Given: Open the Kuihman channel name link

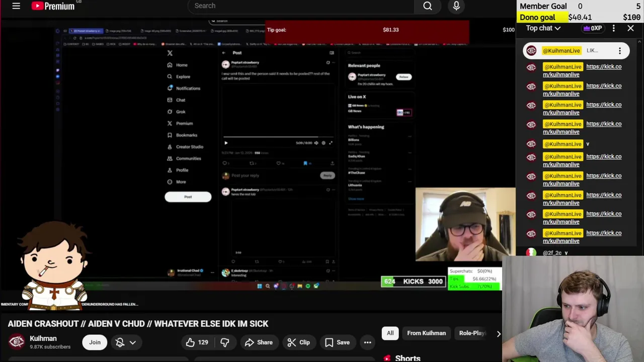Looking at the screenshot, I should (43, 338).
